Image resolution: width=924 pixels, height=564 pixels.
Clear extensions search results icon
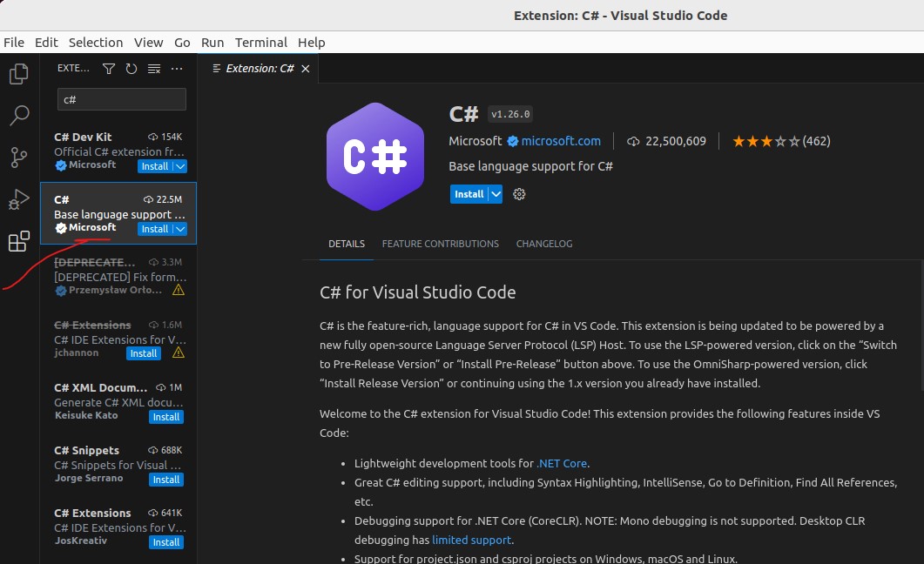[154, 69]
